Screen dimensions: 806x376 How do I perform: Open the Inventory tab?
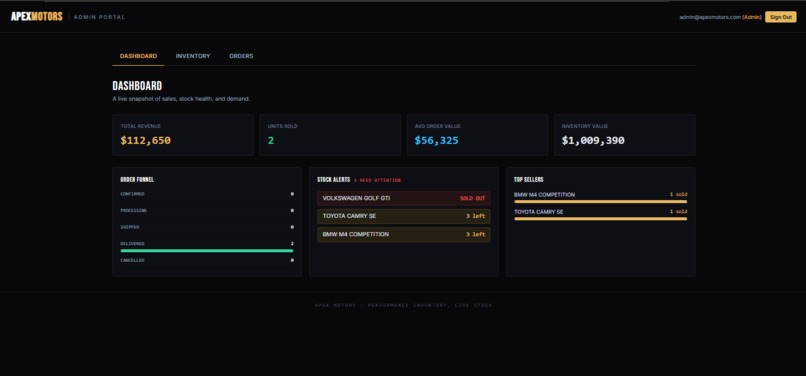point(193,56)
